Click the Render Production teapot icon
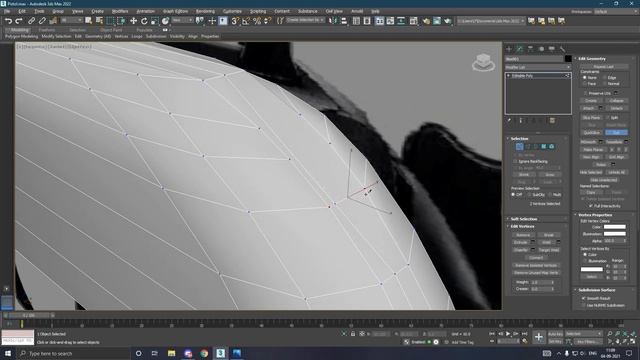This screenshot has height=360, width=640. pos(448,21)
